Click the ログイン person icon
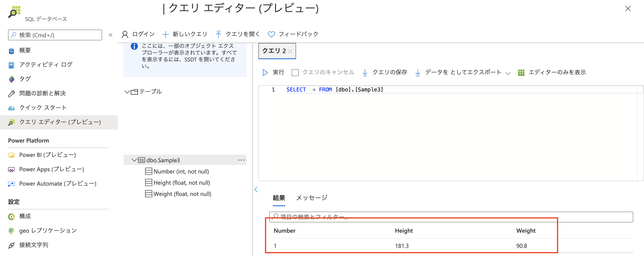 pos(125,34)
